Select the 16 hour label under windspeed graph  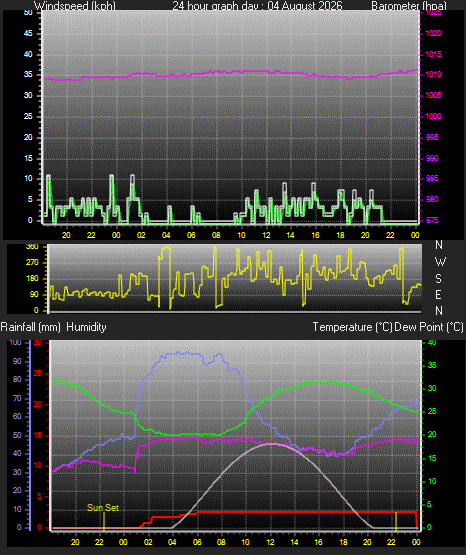pyautogui.click(x=315, y=235)
